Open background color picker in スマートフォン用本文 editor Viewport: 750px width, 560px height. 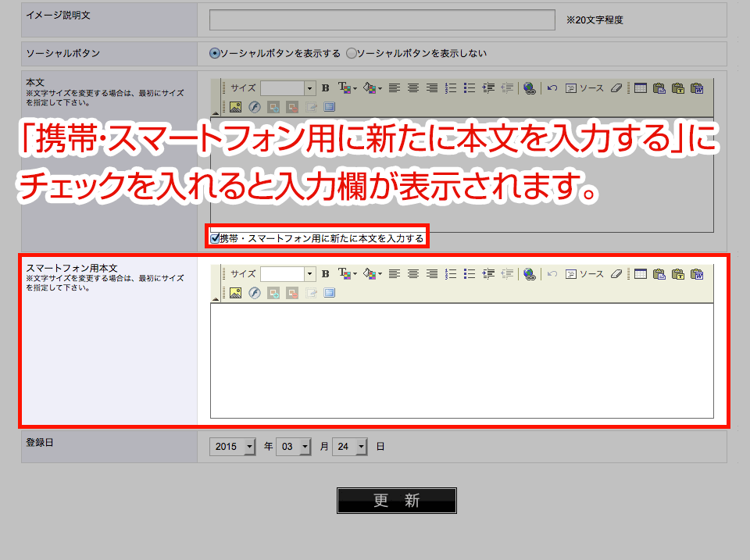tap(372, 274)
